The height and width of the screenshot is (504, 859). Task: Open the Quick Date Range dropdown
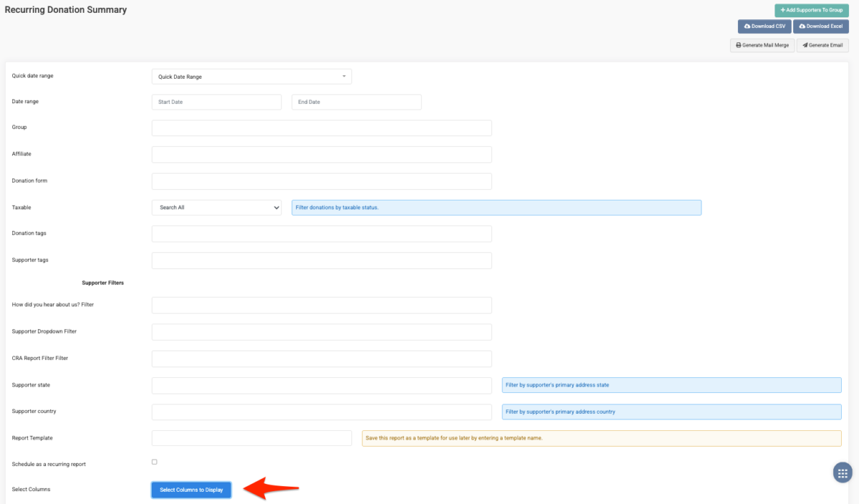coord(251,76)
